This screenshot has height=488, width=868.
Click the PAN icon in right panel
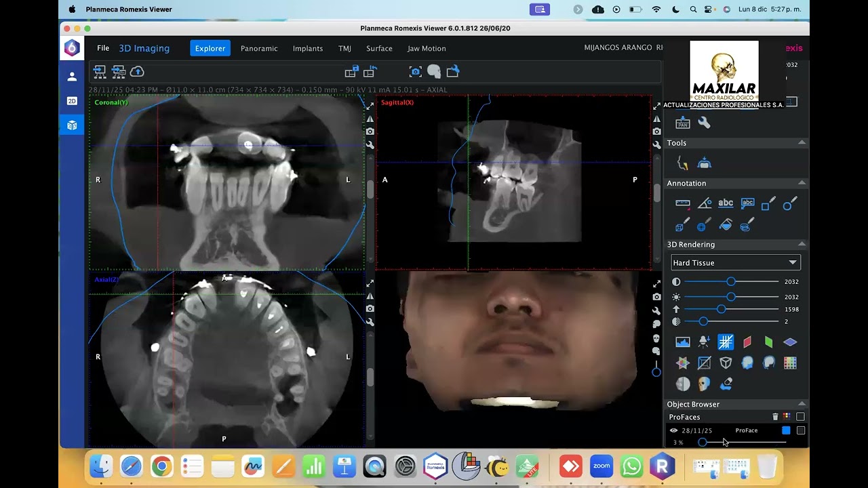click(683, 123)
